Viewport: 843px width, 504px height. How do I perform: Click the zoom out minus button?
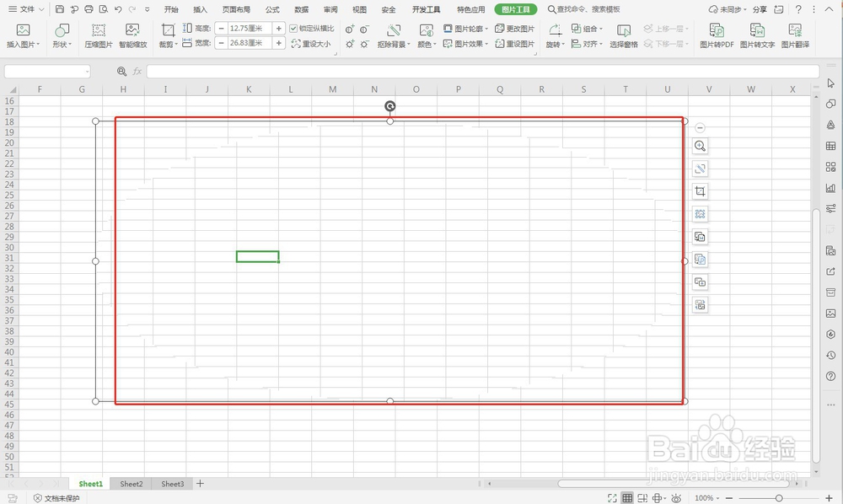(x=729, y=498)
